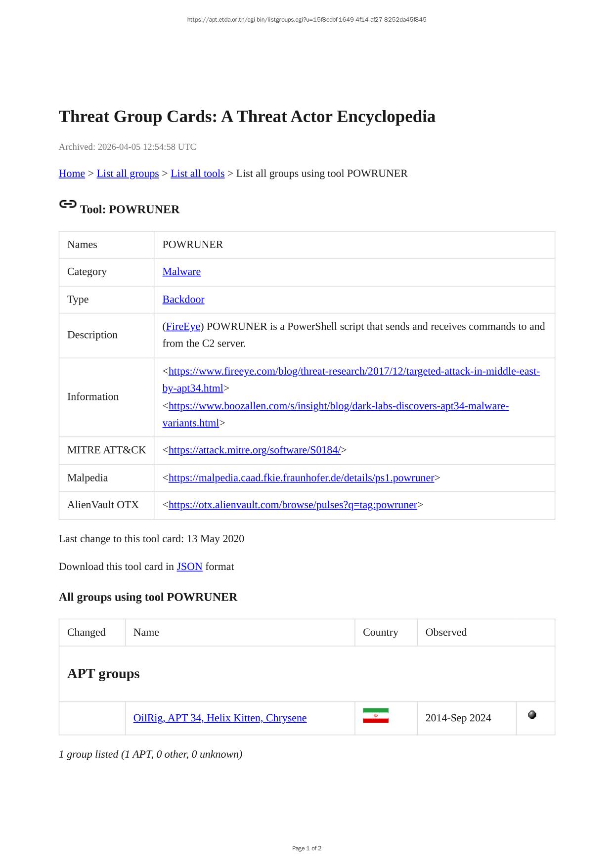Follow the Backdoor type link
This screenshot has width=614, height=868.
tap(183, 300)
